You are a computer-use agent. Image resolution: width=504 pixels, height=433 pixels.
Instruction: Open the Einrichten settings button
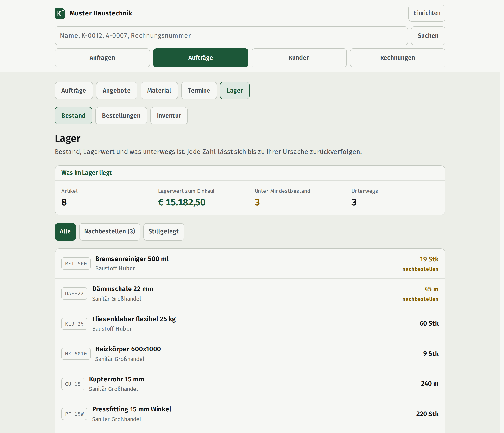(427, 13)
